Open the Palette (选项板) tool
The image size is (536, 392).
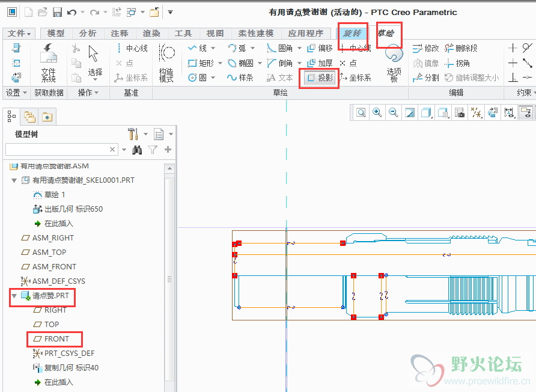(x=394, y=63)
